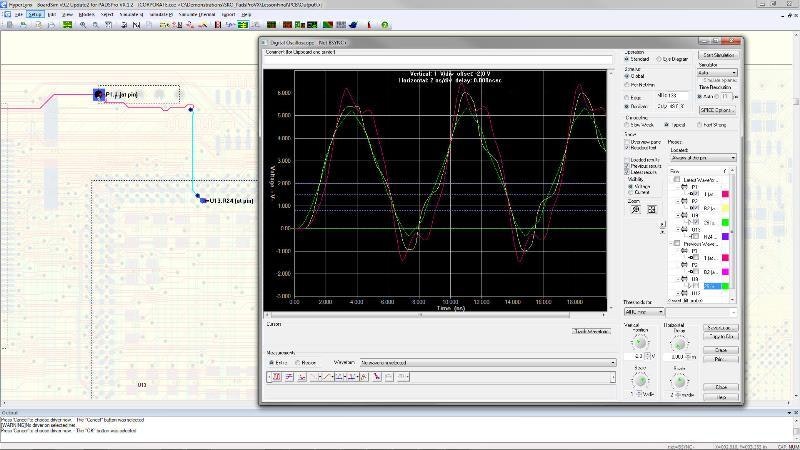Click the Horizontal Scale knob
The image size is (800, 450).
pos(679,381)
